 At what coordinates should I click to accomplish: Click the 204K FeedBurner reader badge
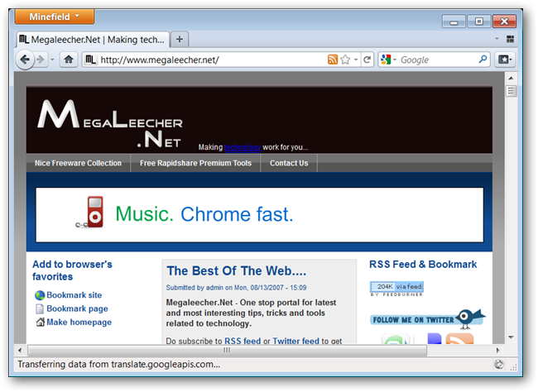click(x=396, y=289)
